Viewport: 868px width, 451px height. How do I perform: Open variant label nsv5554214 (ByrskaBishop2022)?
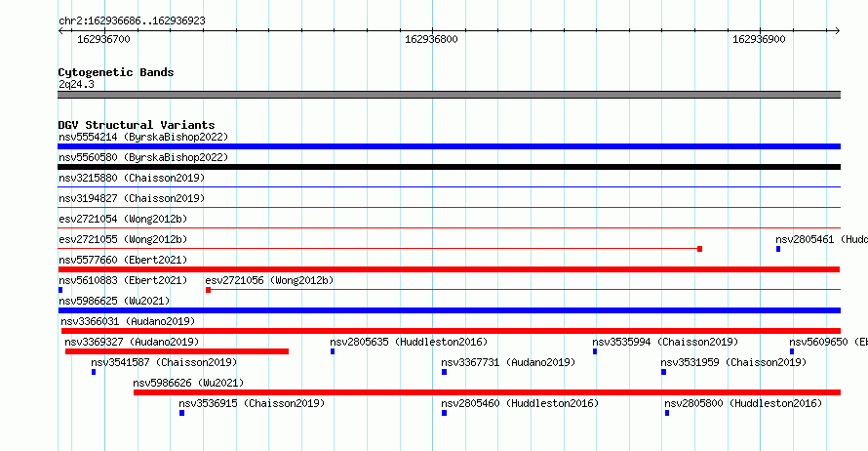(143, 137)
